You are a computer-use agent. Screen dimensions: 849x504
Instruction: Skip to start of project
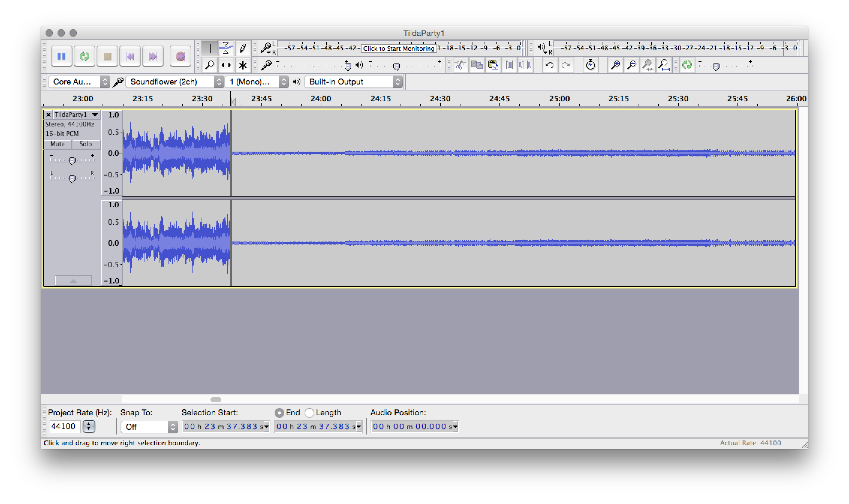click(130, 56)
